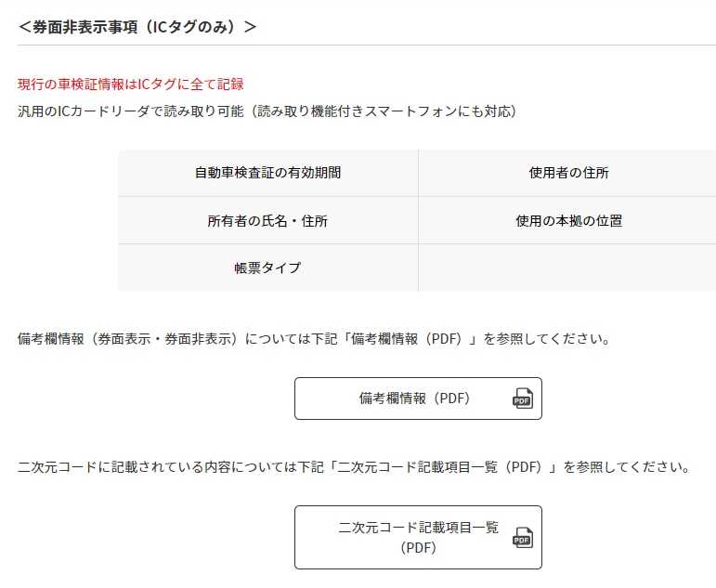Click the ＜券面非表示事項（ICタグのみ）＞ heading
Screen dimensions: 716x588
137,26
